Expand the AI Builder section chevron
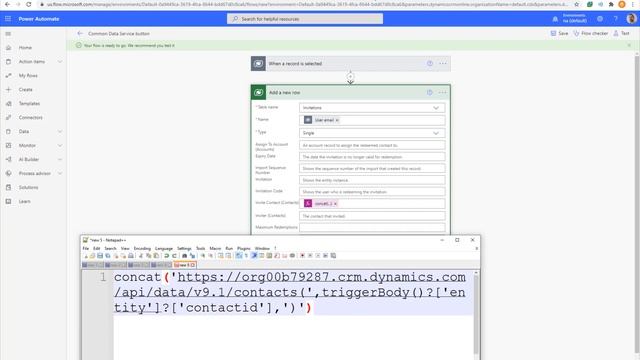 click(x=60, y=159)
